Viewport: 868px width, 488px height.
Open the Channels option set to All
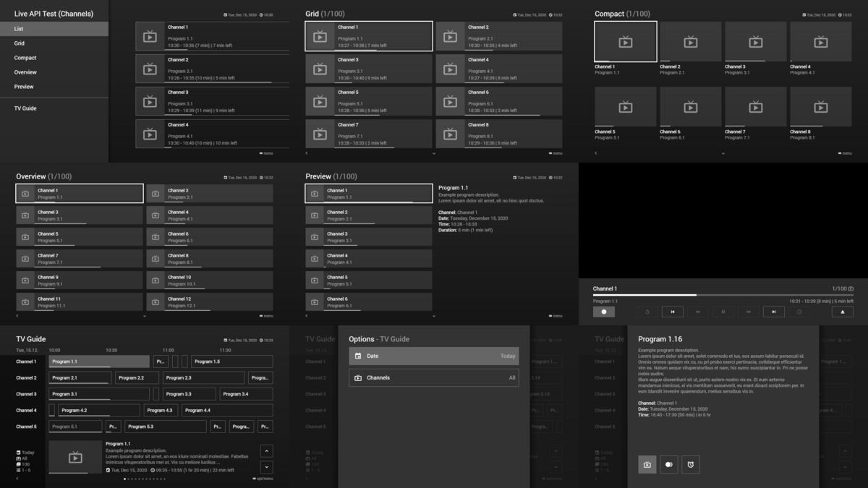[433, 377]
